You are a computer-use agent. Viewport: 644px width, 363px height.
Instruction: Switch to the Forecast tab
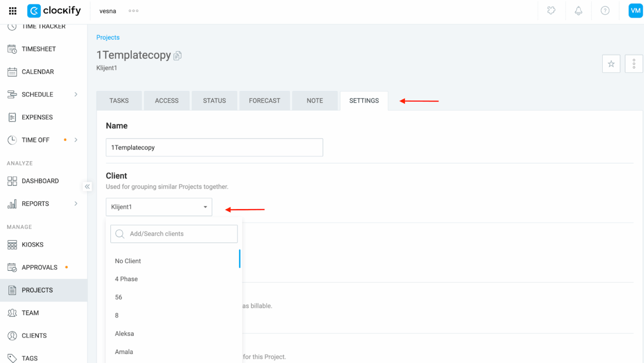click(264, 100)
